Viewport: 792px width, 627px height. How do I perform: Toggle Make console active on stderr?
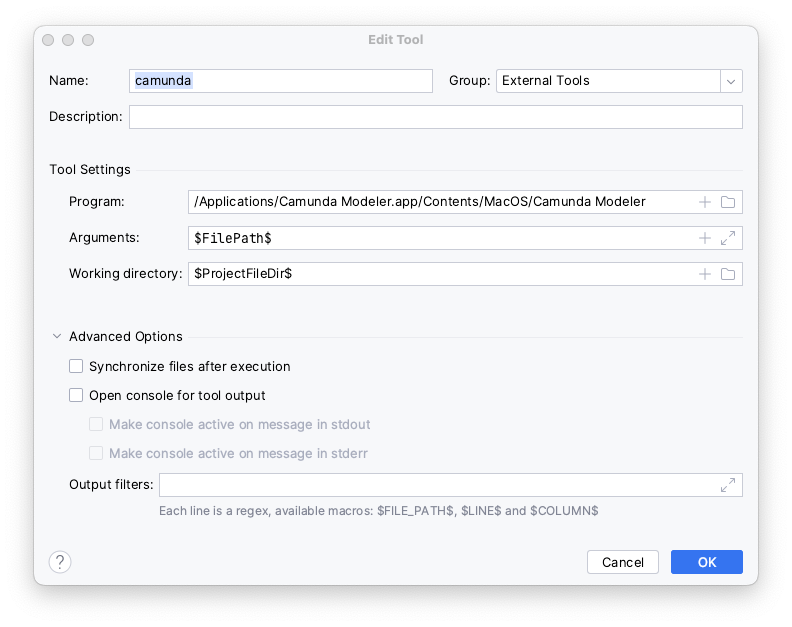tap(96, 453)
